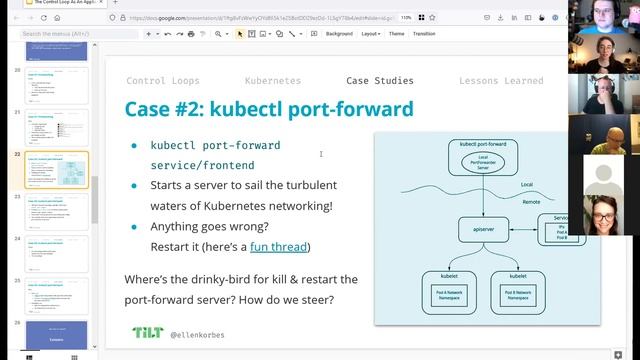Select slide 20 thumbnail
The height and width of the screenshot is (360, 640).
56,86
